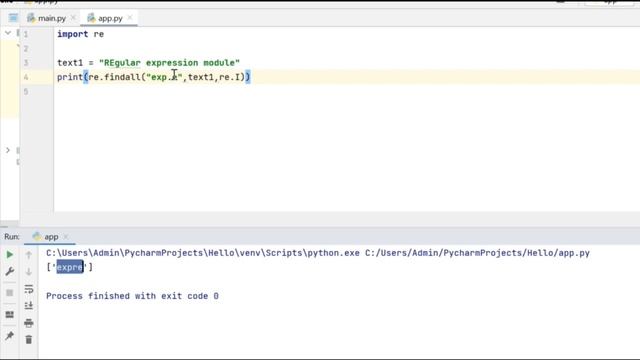Click highlighted 'expre' output text
The height and width of the screenshot is (360, 640).
(x=70, y=267)
